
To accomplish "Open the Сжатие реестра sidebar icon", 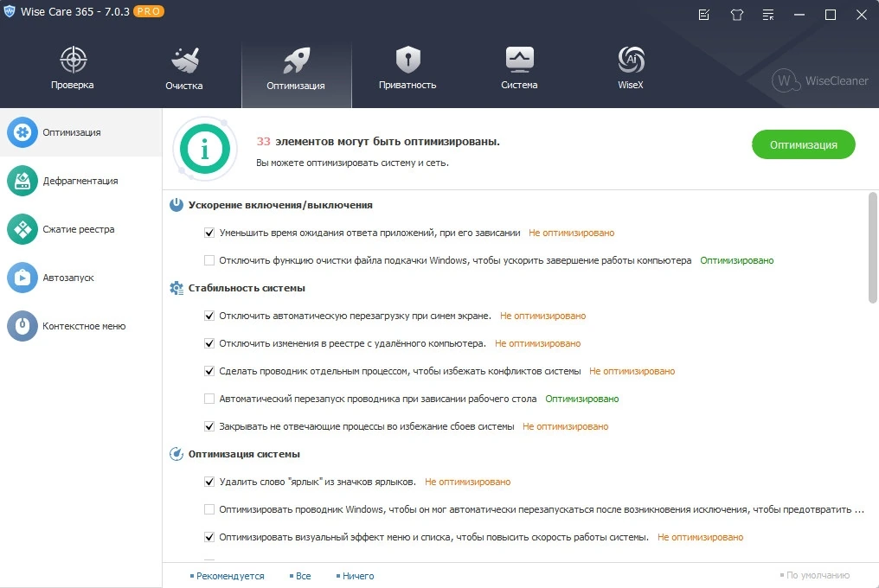I will pyautogui.click(x=22, y=228).
